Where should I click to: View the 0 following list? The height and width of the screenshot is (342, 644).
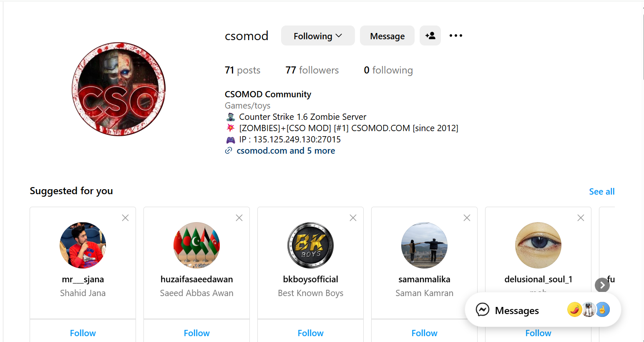click(388, 70)
